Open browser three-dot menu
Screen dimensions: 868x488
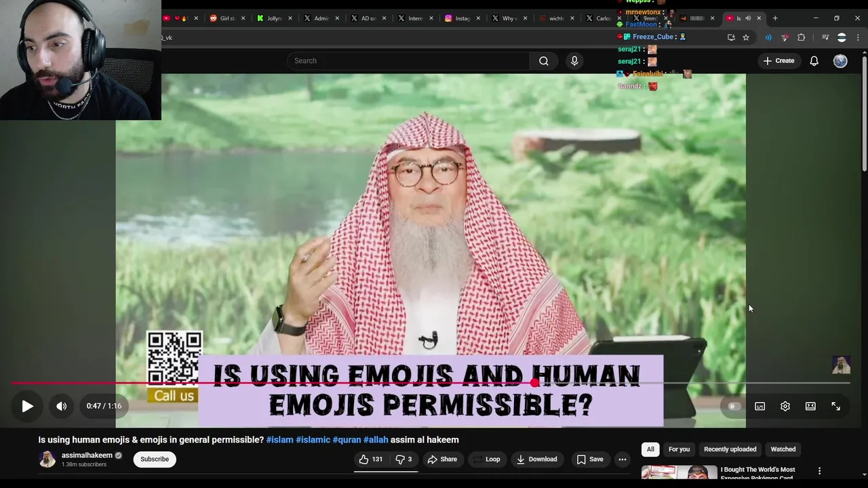[x=857, y=37]
